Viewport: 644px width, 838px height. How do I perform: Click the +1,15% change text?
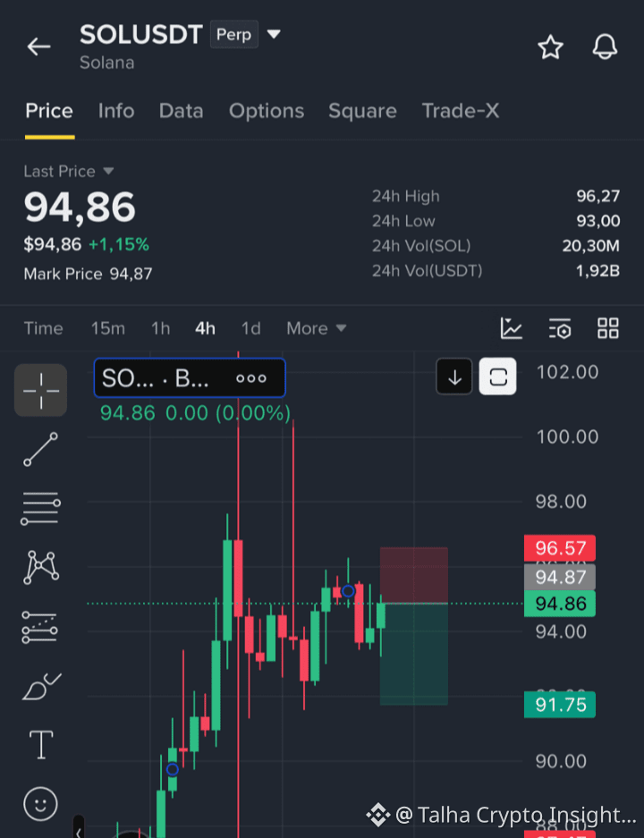coord(119,245)
